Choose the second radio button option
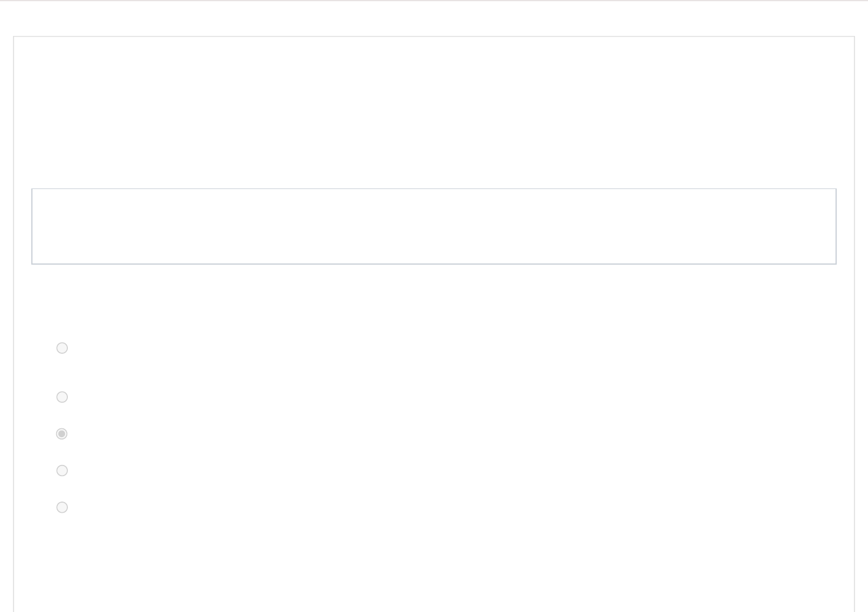This screenshot has width=868, height=612. coord(62,397)
